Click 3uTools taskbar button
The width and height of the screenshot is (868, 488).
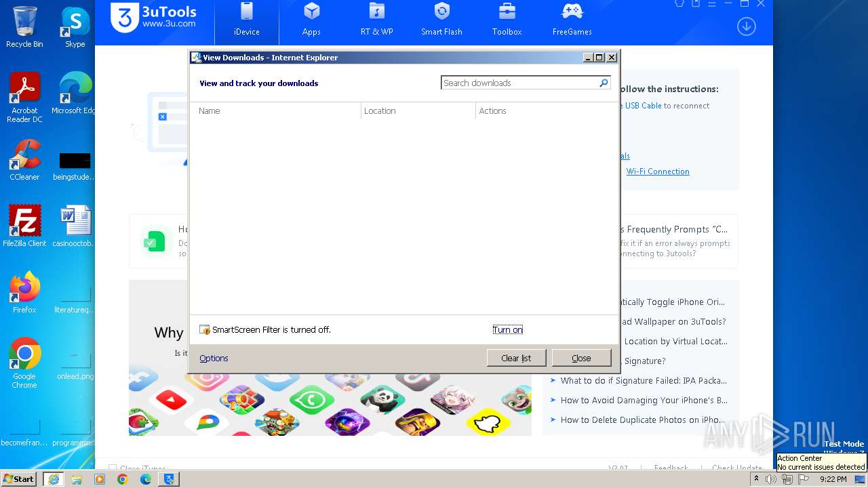pyautogui.click(x=169, y=479)
